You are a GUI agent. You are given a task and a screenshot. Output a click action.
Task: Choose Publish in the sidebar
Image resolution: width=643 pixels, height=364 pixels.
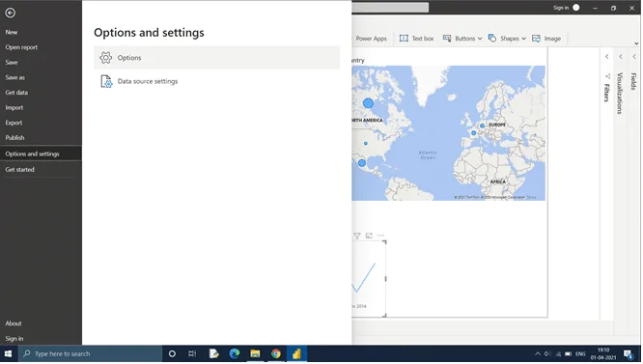[14, 138]
